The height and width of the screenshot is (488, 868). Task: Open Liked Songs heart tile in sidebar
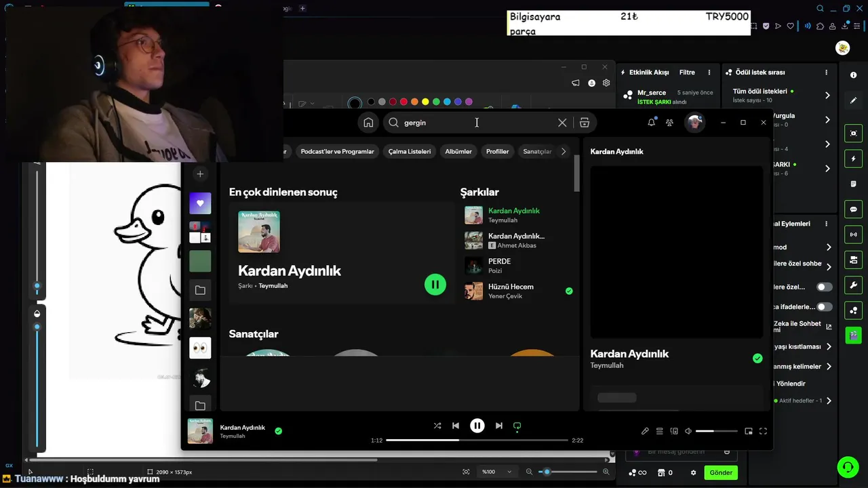pyautogui.click(x=200, y=203)
